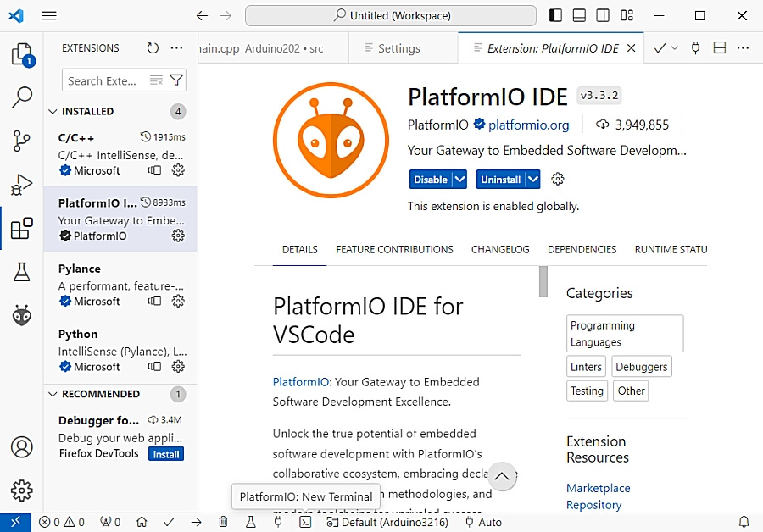Viewport: 763px width, 532px height.
Task: Toggle the bottom panel layout button
Action: click(579, 15)
